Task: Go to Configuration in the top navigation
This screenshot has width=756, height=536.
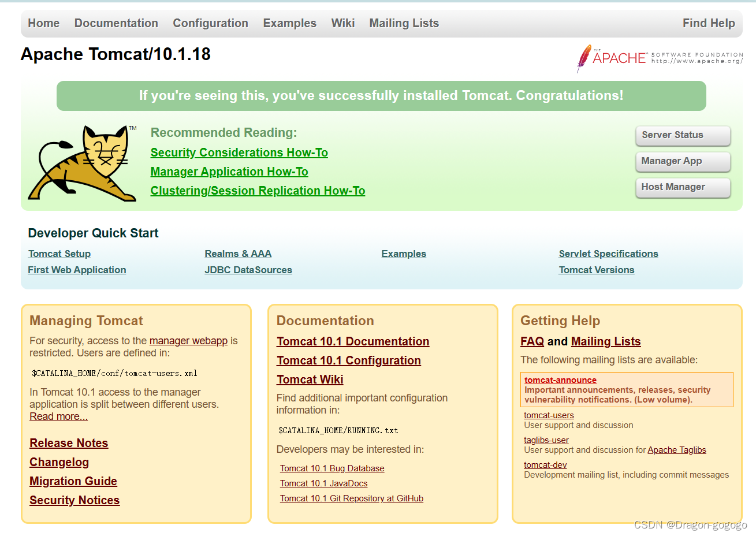Action: [x=210, y=23]
